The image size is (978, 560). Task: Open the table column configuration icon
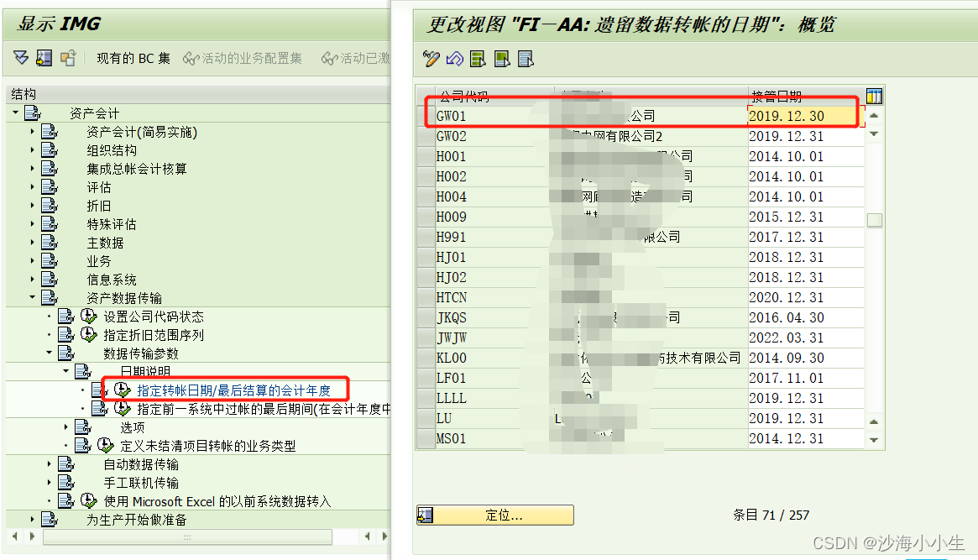click(875, 96)
